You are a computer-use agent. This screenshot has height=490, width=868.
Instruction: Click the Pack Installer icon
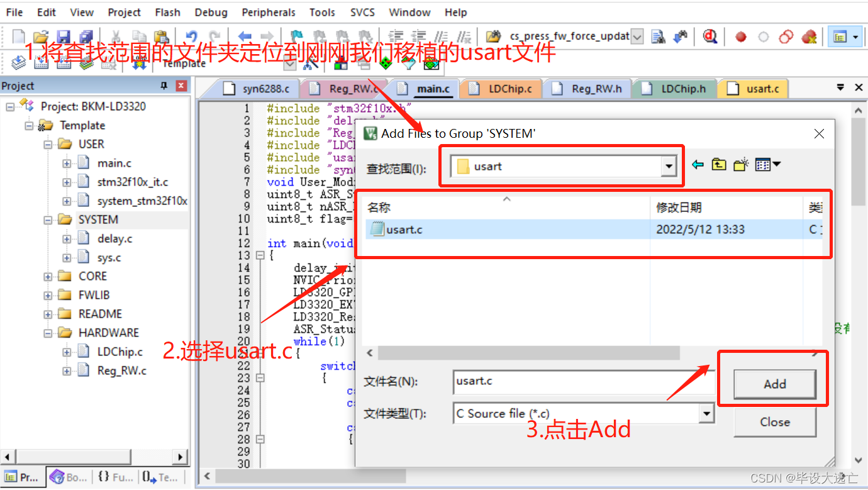click(x=431, y=64)
